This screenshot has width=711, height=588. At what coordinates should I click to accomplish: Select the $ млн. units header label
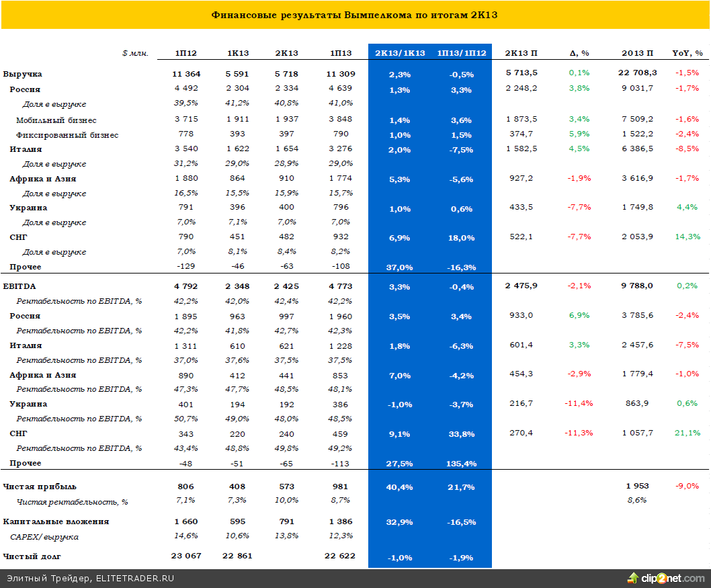[135, 52]
